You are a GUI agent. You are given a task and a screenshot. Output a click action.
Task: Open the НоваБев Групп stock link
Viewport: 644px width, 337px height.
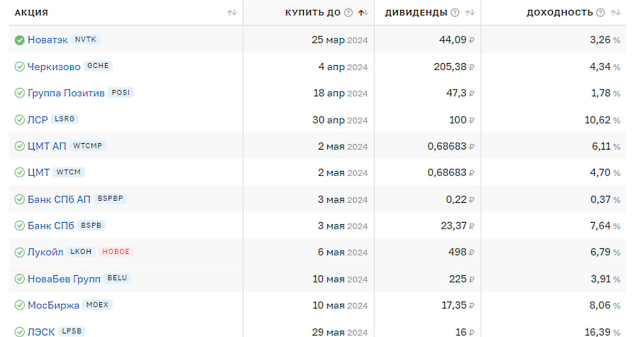click(x=64, y=279)
